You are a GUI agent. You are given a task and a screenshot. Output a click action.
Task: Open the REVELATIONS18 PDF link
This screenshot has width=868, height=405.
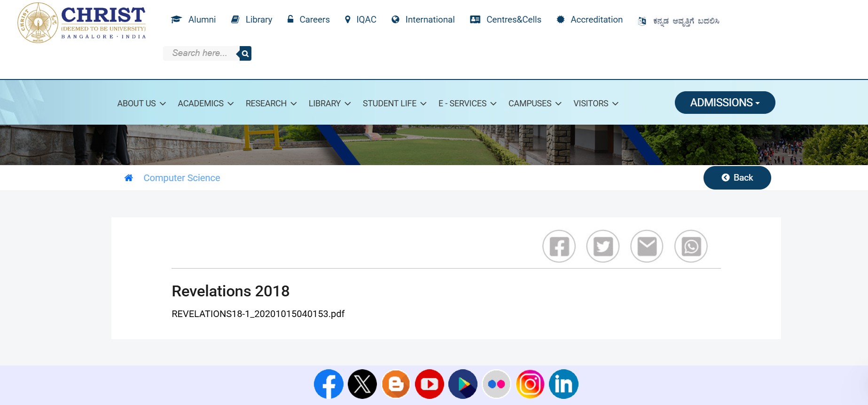click(258, 314)
